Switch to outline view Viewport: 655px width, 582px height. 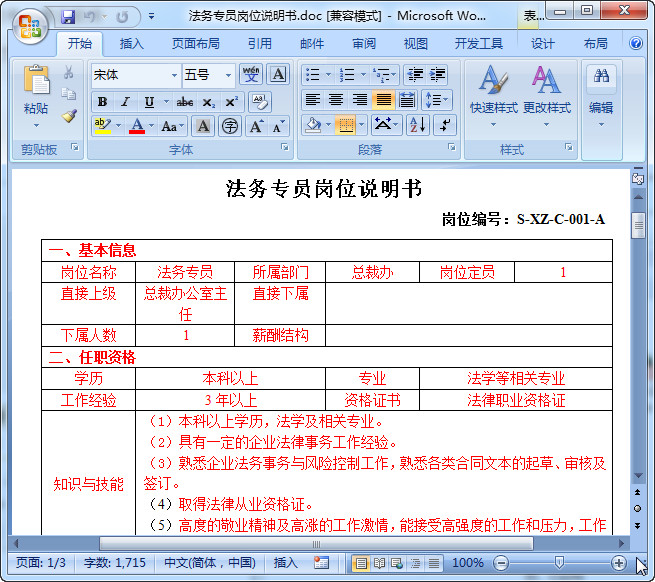(416, 563)
